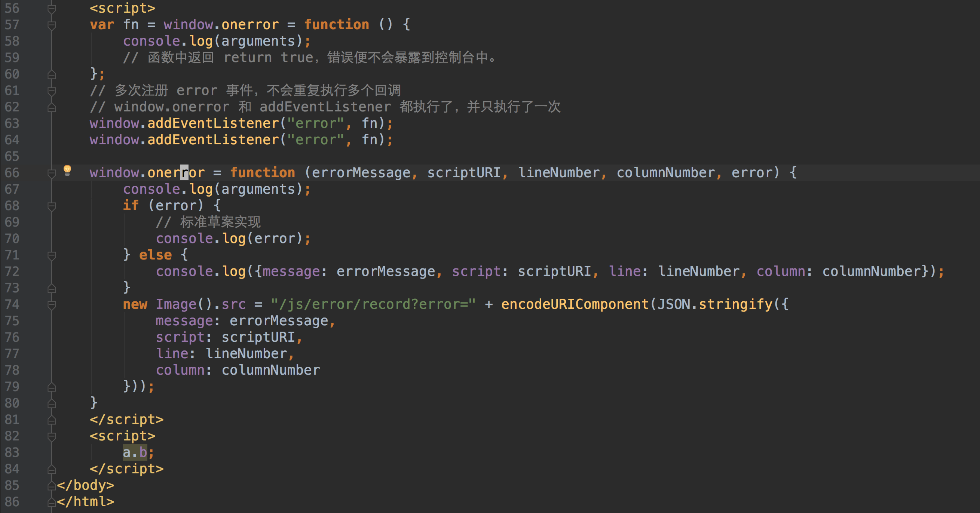The width and height of the screenshot is (980, 513).
Task: Click the JSON.stringify call on line 74
Action: [x=715, y=304]
